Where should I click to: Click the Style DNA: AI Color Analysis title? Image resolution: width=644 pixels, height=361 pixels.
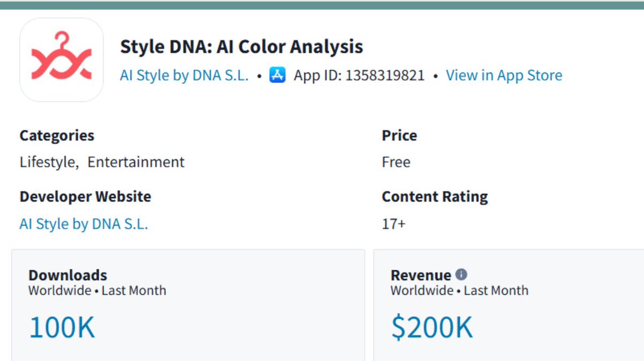click(241, 47)
